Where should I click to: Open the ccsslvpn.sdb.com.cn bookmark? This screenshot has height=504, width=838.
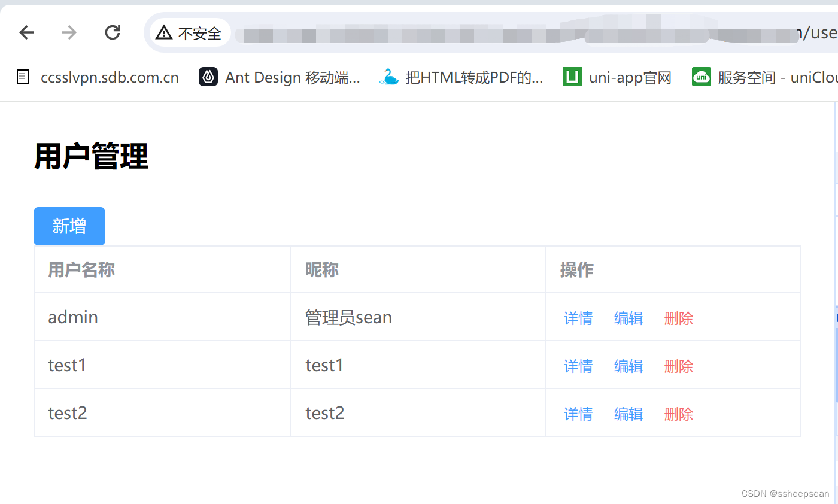(x=110, y=77)
